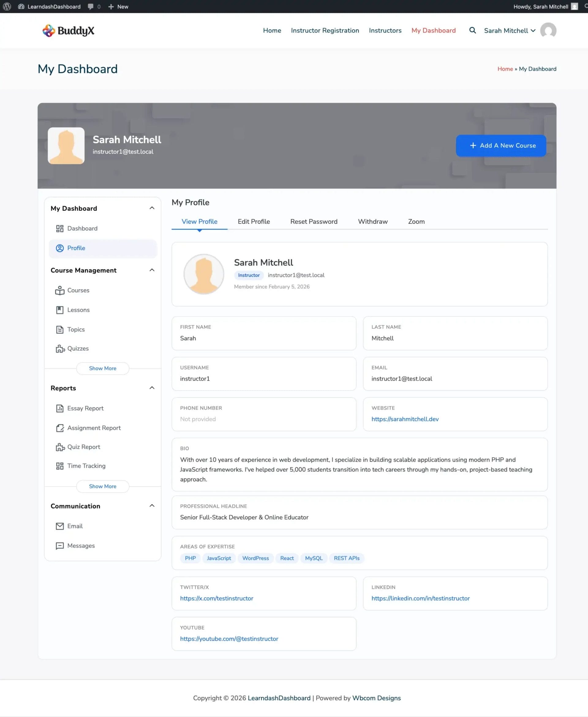Viewport: 588px width, 717px height.
Task: Open Lessons via its bookmark icon
Action: (60, 310)
